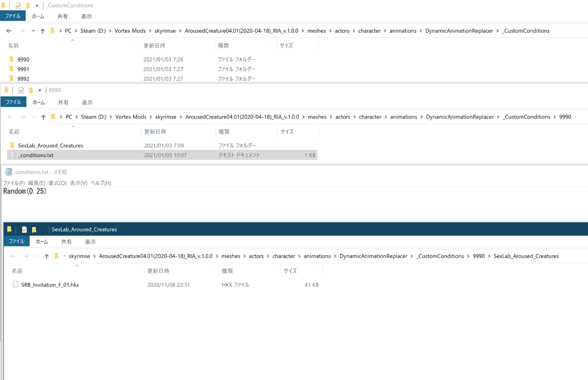Image resolution: width=588 pixels, height=380 pixels.
Task: Click Vortex Mods breadcrumb in _CustomConditions window
Action: pos(130,31)
